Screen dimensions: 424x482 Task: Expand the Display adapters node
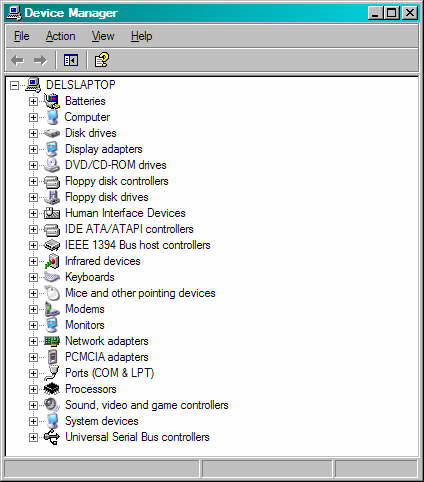tap(33, 149)
